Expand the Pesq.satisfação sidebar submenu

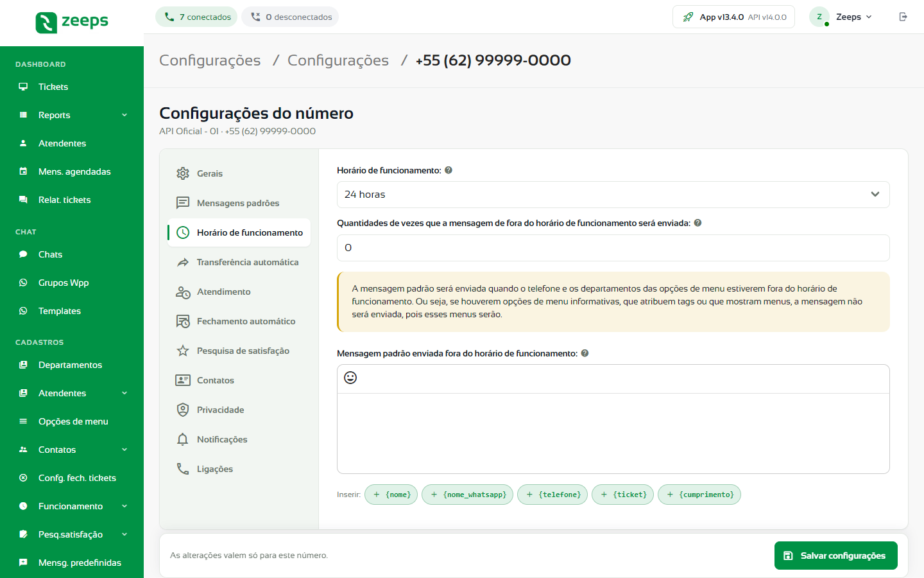[124, 534]
